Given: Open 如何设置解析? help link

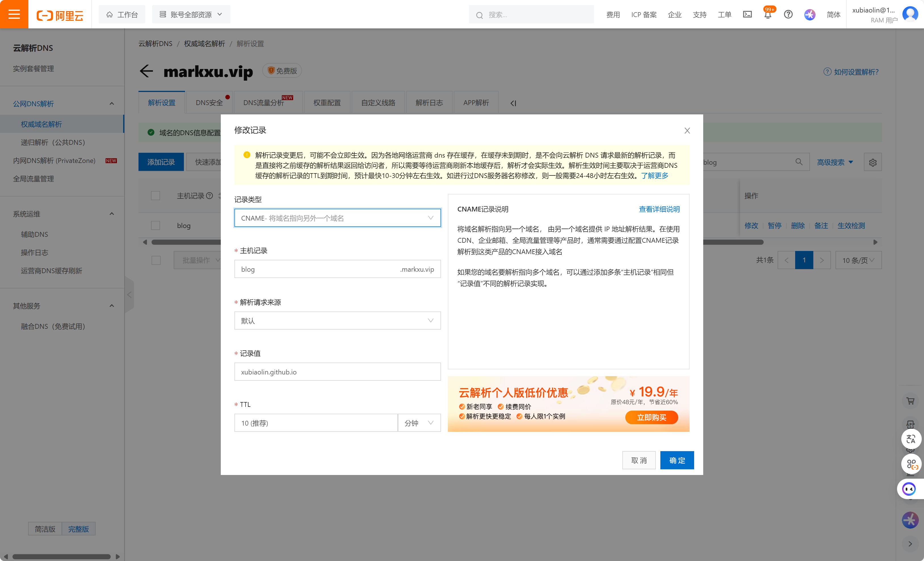Looking at the screenshot, I should 851,72.
